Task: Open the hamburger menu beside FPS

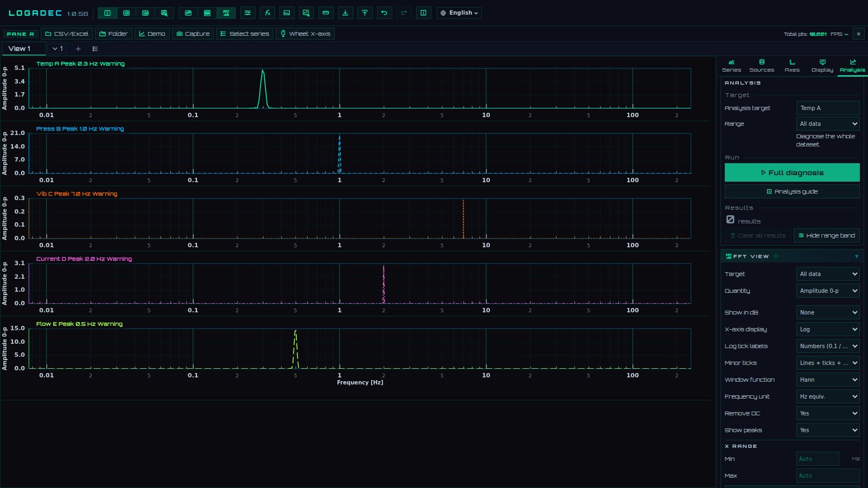Action: pos(858,34)
